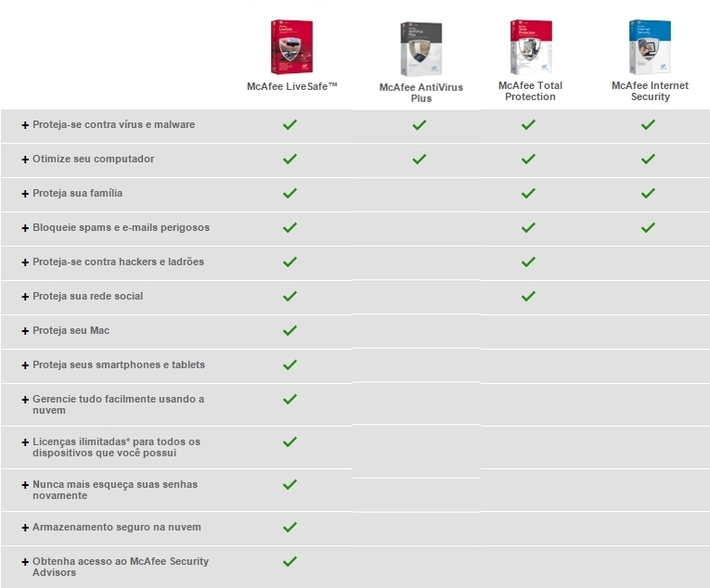
Task: Click LiveSafe checkmark for virus and malware
Action: click(x=290, y=124)
